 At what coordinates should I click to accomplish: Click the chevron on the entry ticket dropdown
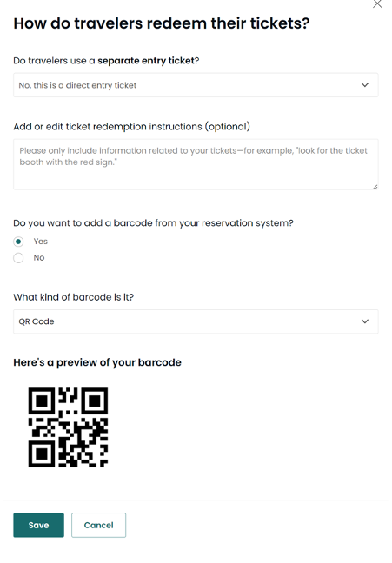click(365, 85)
